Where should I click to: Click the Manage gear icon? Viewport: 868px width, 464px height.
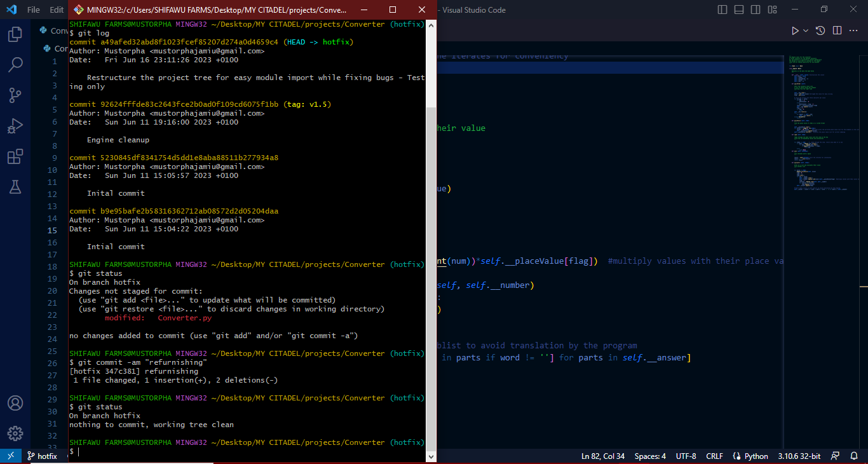[x=15, y=433]
